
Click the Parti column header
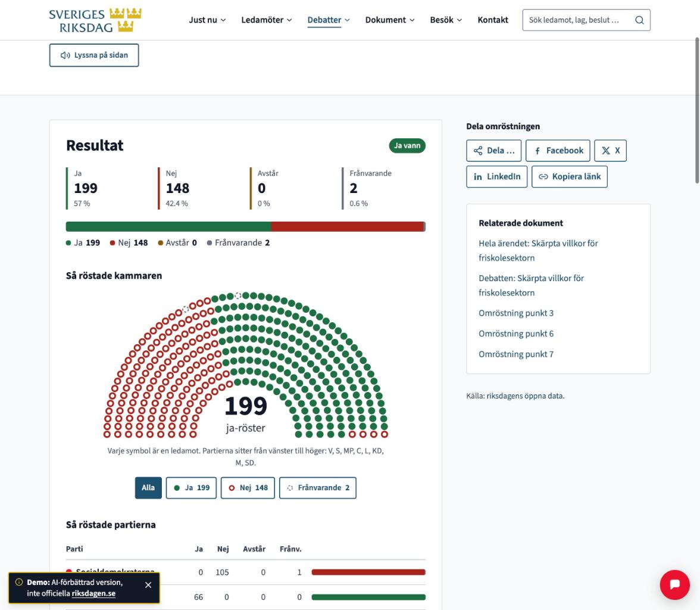point(74,549)
